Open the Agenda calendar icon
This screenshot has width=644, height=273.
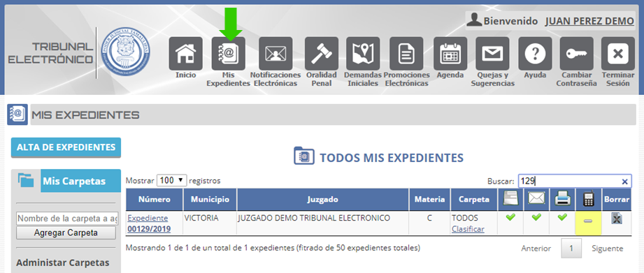pyautogui.click(x=450, y=54)
